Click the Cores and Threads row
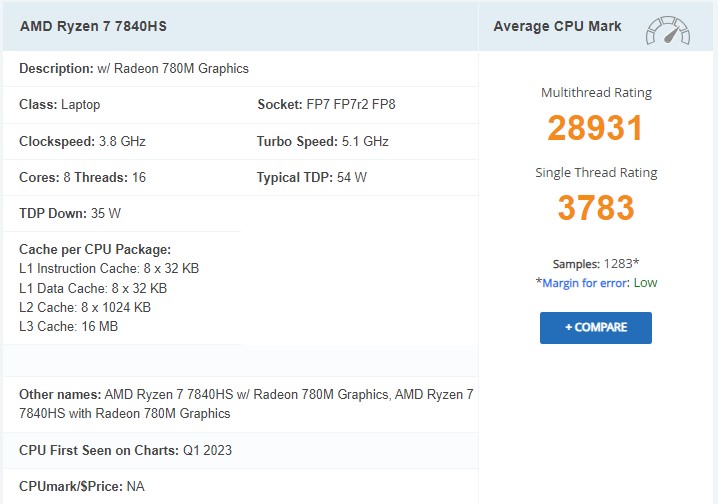718x504 pixels. pyautogui.click(x=82, y=177)
